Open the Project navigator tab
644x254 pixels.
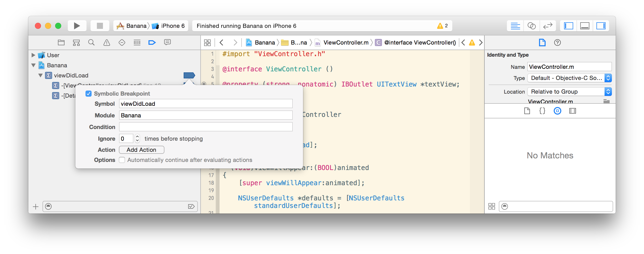tap(61, 43)
